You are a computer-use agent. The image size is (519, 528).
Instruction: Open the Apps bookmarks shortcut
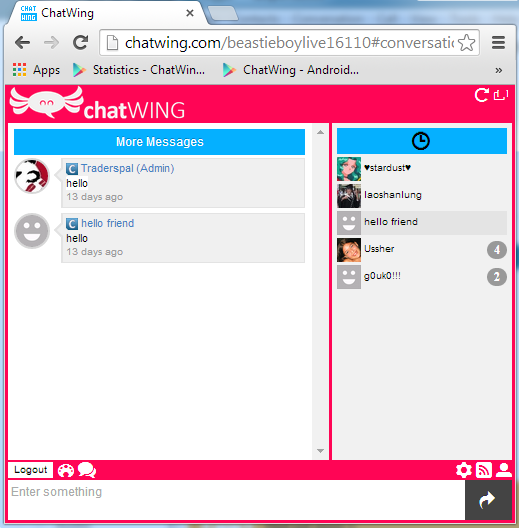coord(36,70)
